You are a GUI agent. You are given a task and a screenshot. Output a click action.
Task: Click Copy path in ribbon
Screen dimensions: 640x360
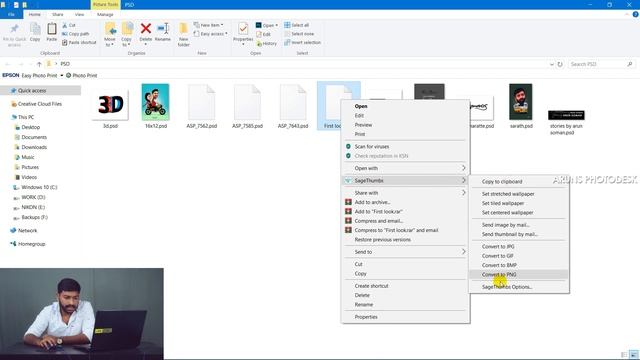(x=76, y=34)
